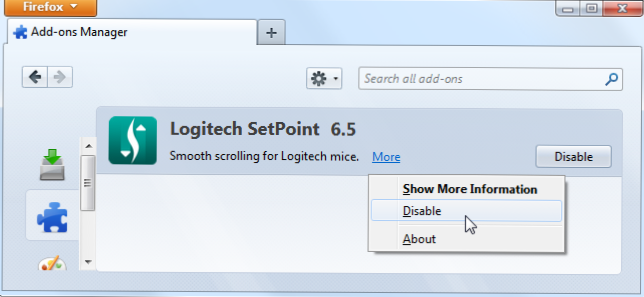Open the Appearance paintbrush category
The width and height of the screenshot is (644, 297).
52,263
